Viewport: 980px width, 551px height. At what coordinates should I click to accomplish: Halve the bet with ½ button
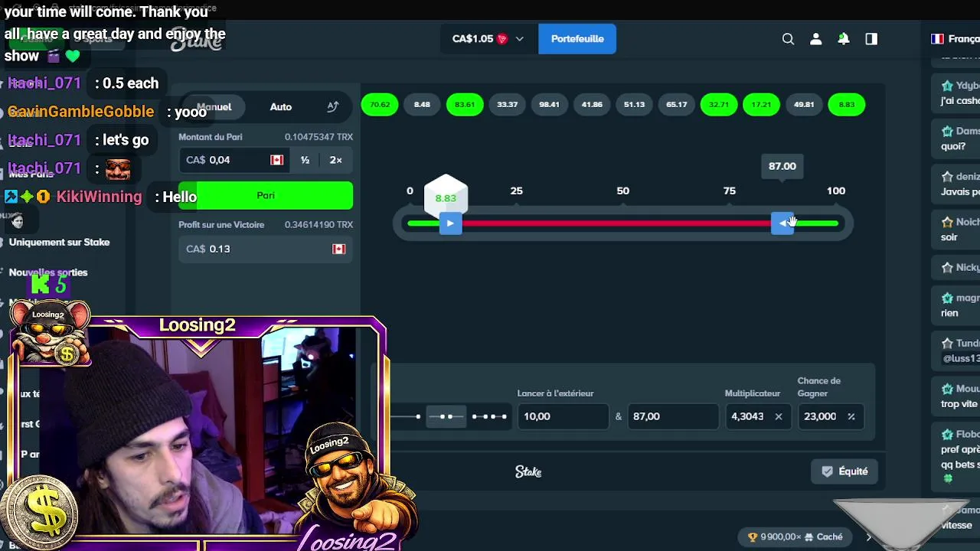tap(305, 160)
